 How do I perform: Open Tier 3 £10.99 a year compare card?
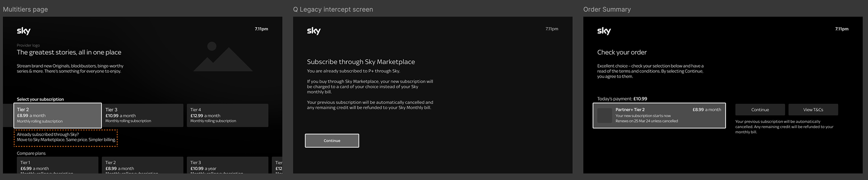pyautogui.click(x=227, y=165)
